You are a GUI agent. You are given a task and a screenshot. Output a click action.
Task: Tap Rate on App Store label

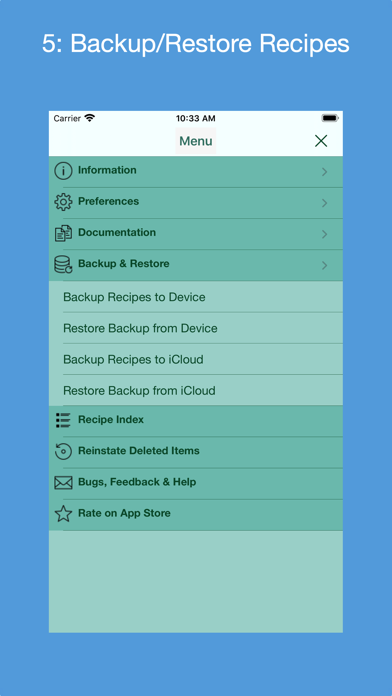124,513
